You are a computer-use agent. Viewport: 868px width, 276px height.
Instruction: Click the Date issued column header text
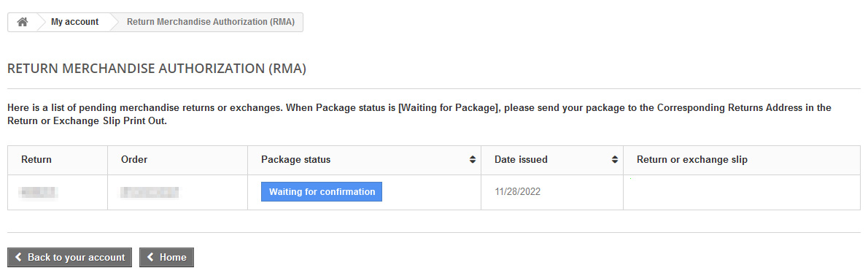tap(521, 160)
